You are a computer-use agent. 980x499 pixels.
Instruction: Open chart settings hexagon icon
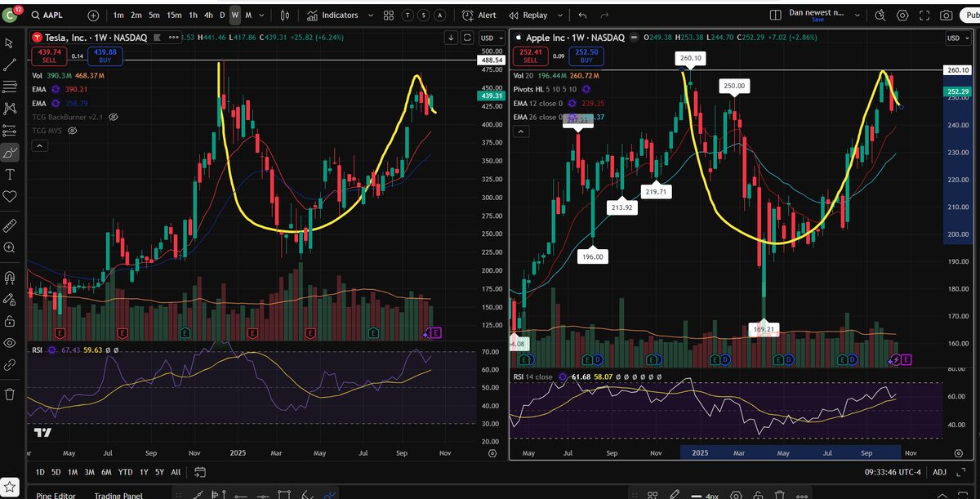tap(902, 16)
